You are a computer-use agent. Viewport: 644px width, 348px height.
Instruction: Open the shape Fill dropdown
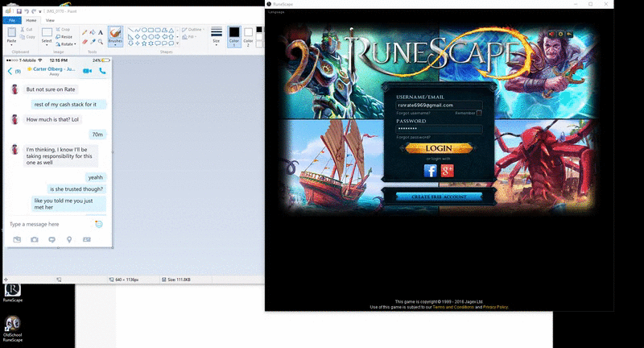pos(190,37)
